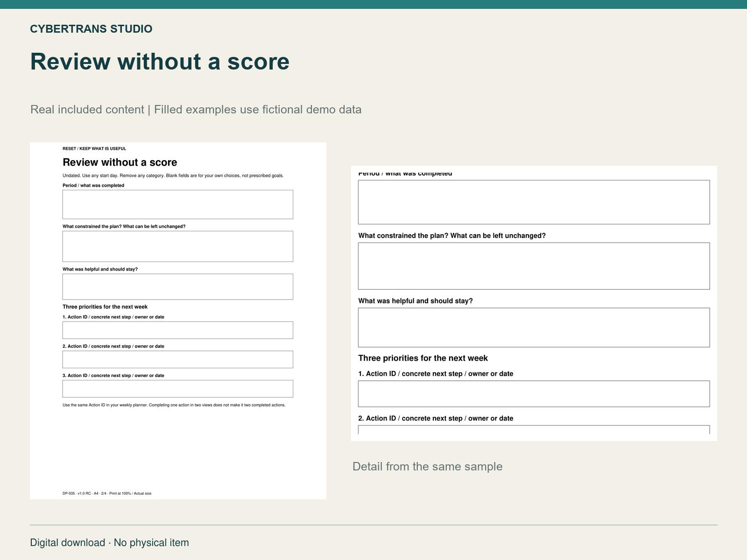Click the Period / what was completed box in the enlarged detail
This screenshot has height=560, width=747.
click(x=534, y=202)
